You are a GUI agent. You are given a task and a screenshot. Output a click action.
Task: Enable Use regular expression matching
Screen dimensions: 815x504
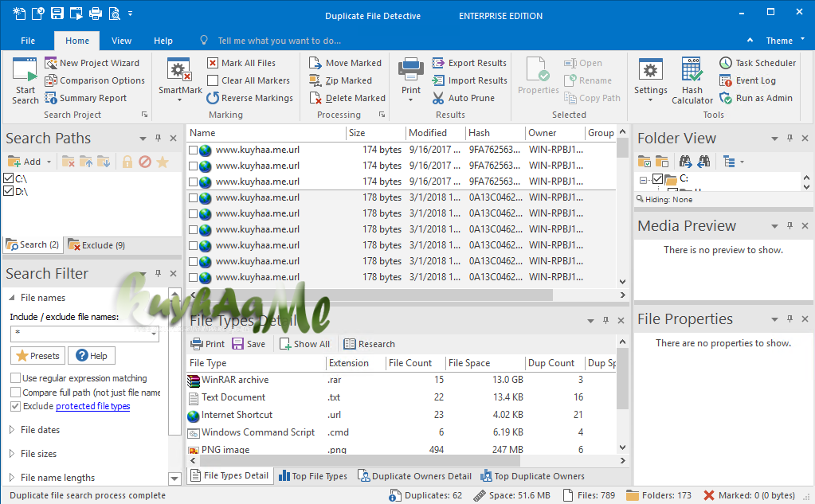click(x=16, y=377)
